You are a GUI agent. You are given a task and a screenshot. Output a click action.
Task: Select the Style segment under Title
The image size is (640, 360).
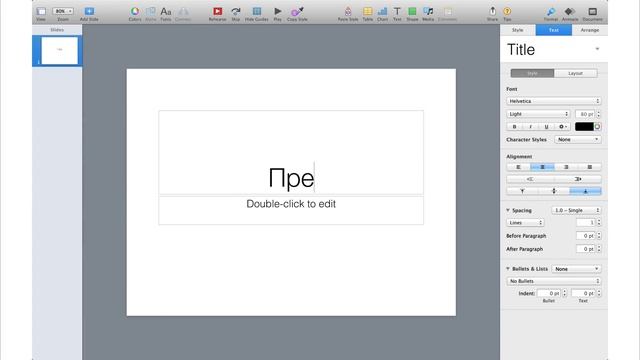532,73
